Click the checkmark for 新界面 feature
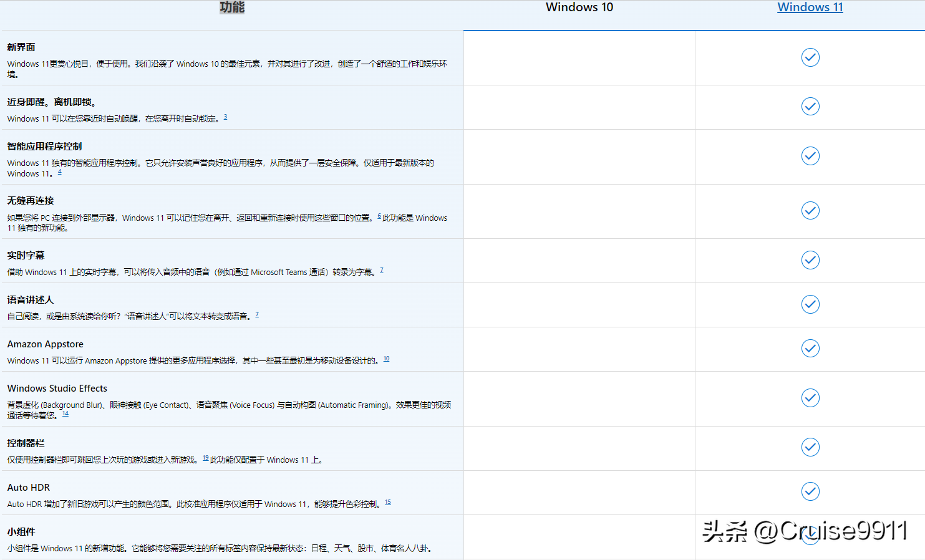This screenshot has width=925, height=560. (x=810, y=57)
